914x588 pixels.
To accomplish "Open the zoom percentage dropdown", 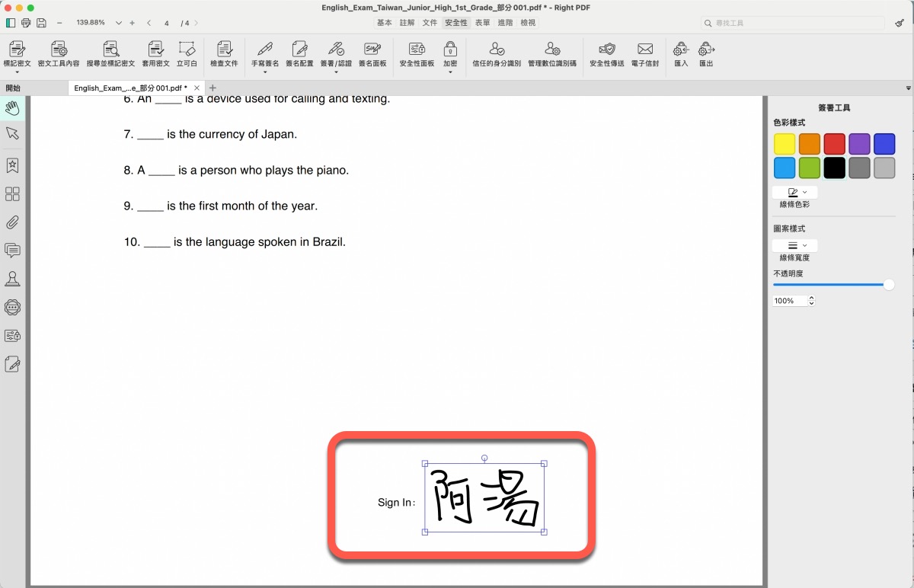I will (x=118, y=23).
